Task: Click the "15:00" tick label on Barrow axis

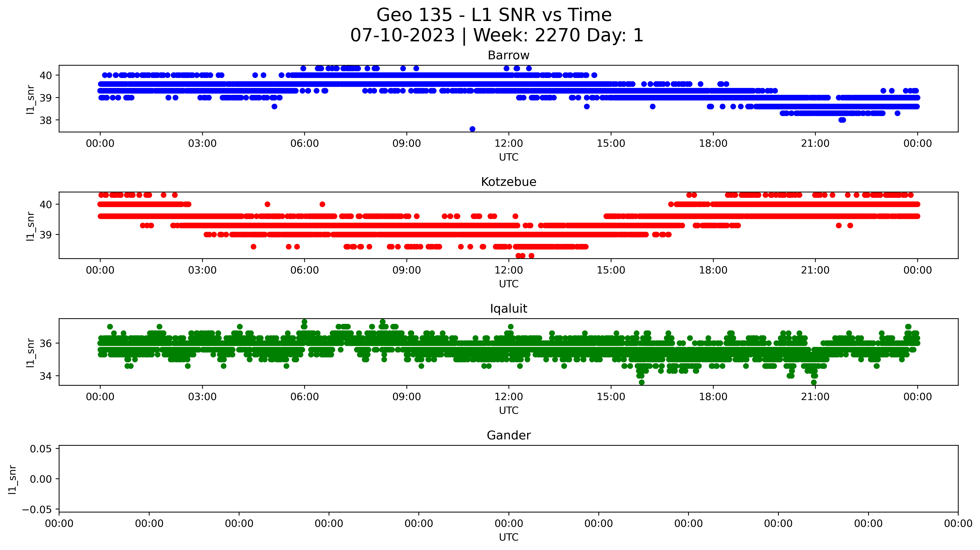Action: (611, 144)
